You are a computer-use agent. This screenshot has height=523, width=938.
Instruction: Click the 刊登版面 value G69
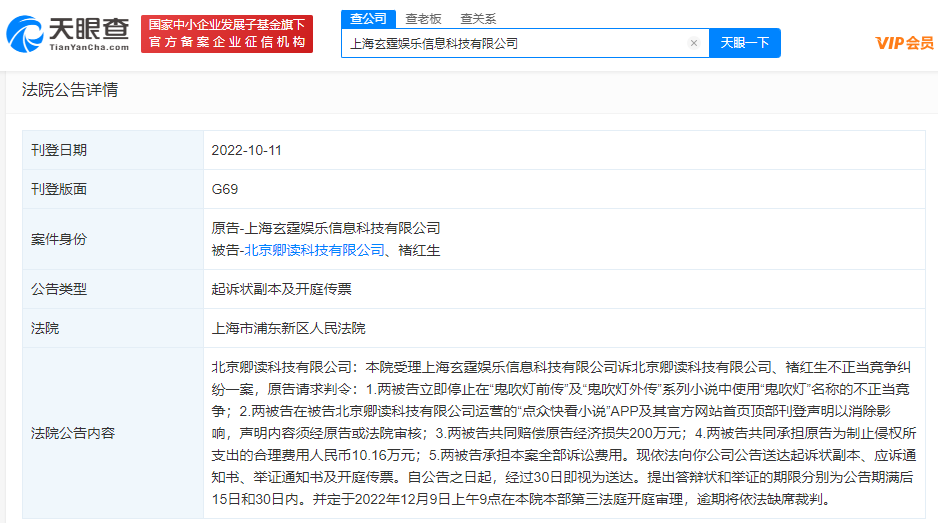(x=225, y=189)
